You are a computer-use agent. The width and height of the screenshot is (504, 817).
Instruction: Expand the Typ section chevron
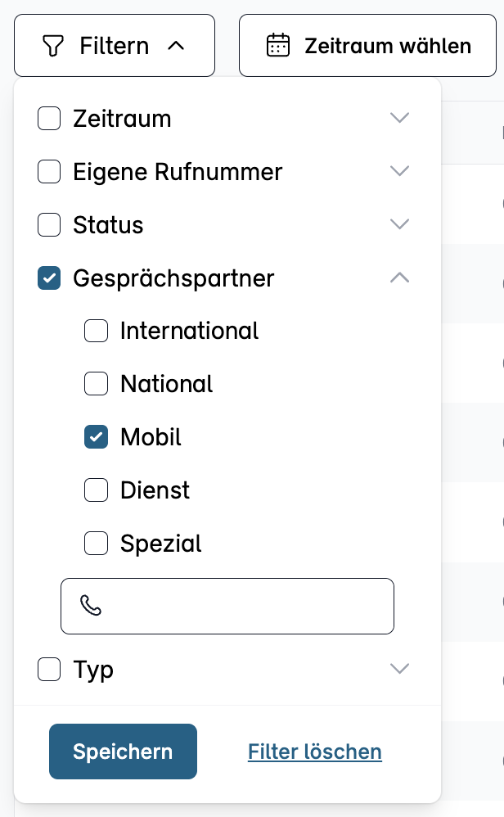399,670
